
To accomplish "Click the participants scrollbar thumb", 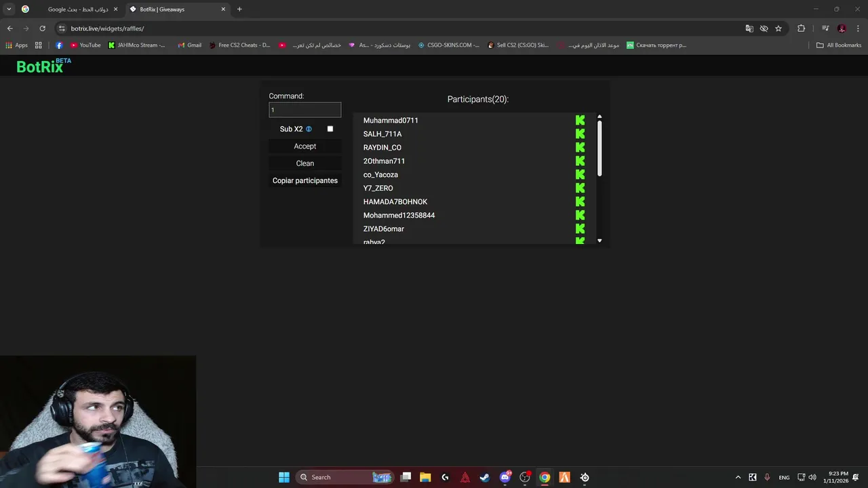I will 599,149.
